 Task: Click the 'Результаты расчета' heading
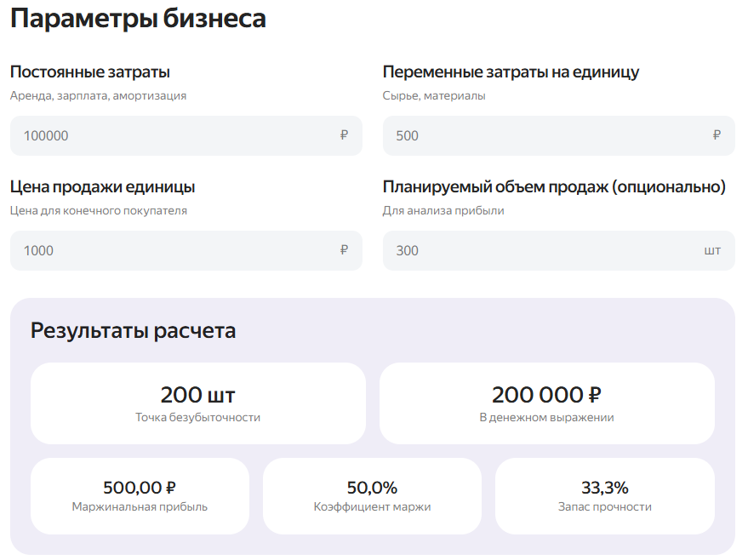134,330
